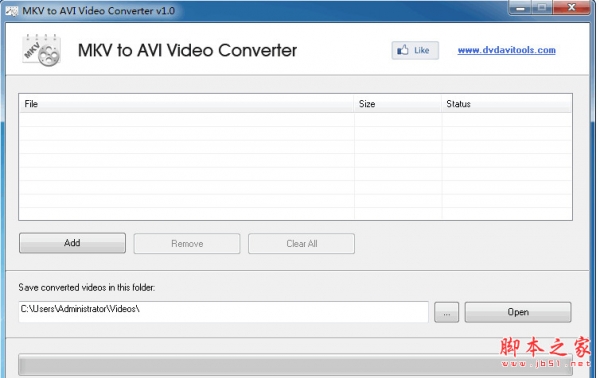Sort by the Size column header
Viewport: 600px width, 378px height.
point(398,104)
